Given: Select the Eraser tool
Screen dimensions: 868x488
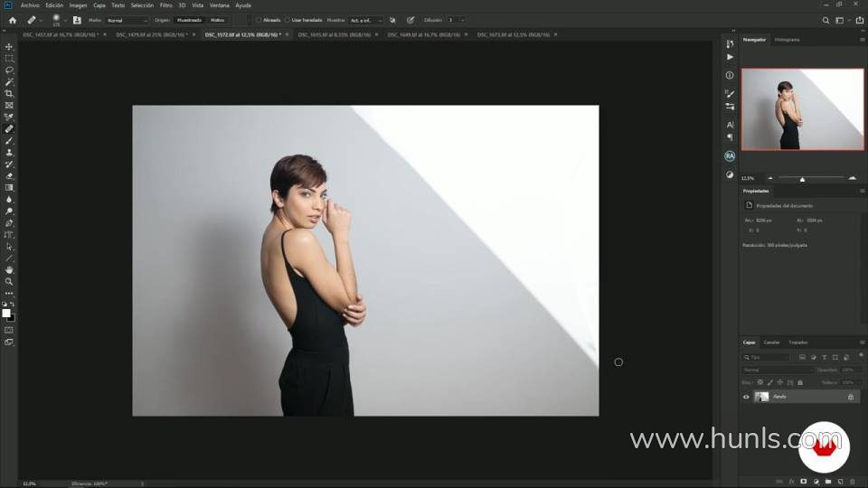Looking at the screenshot, I should point(9,176).
